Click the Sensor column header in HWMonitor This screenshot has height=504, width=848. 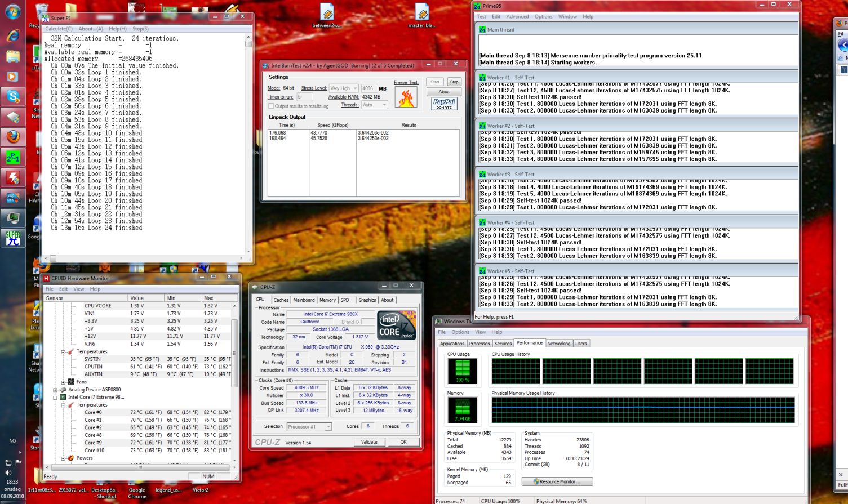pyautogui.click(x=86, y=298)
